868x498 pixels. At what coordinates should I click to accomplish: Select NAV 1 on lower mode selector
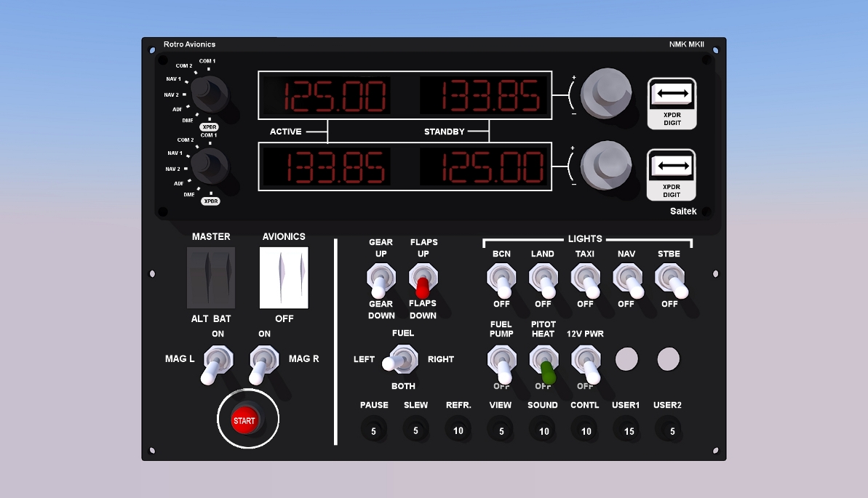[x=175, y=153]
